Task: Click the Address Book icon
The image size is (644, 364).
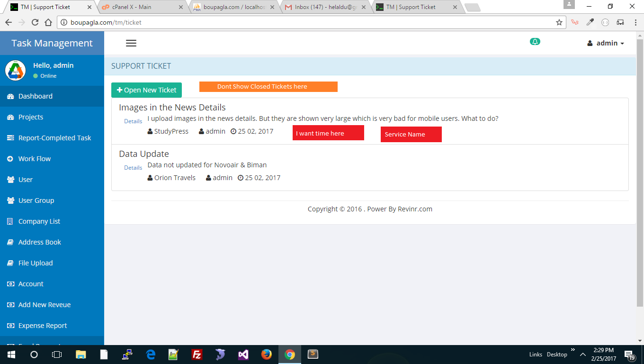Action: 10,242
